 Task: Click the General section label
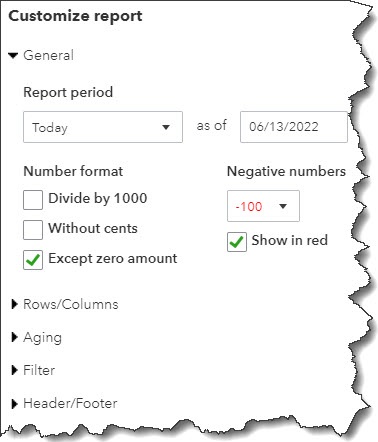pos(48,55)
